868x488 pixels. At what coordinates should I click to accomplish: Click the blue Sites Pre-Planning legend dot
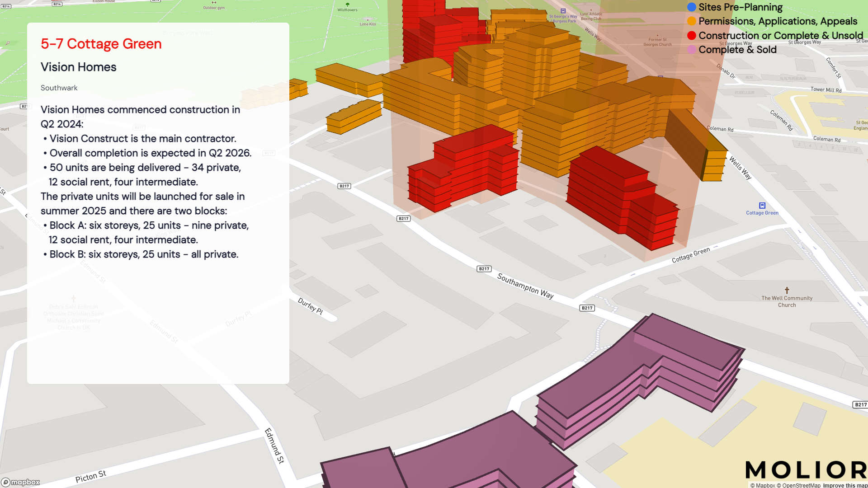click(x=691, y=7)
